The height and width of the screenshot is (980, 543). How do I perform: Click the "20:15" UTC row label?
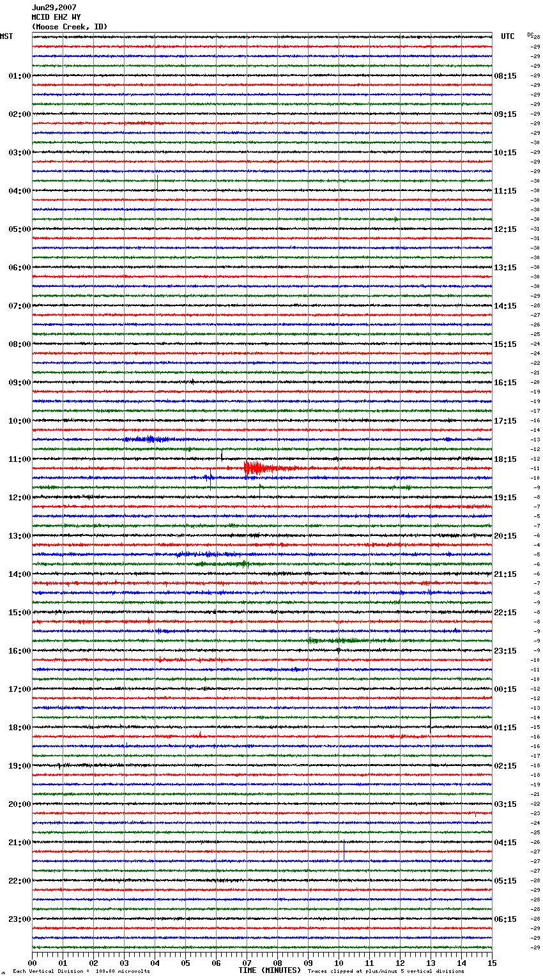[x=505, y=536]
